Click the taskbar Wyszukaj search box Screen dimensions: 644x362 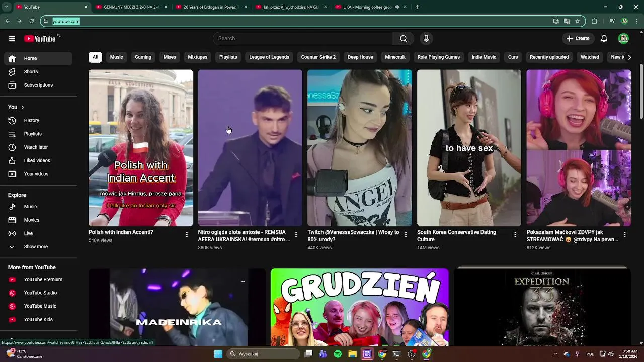(x=262, y=354)
